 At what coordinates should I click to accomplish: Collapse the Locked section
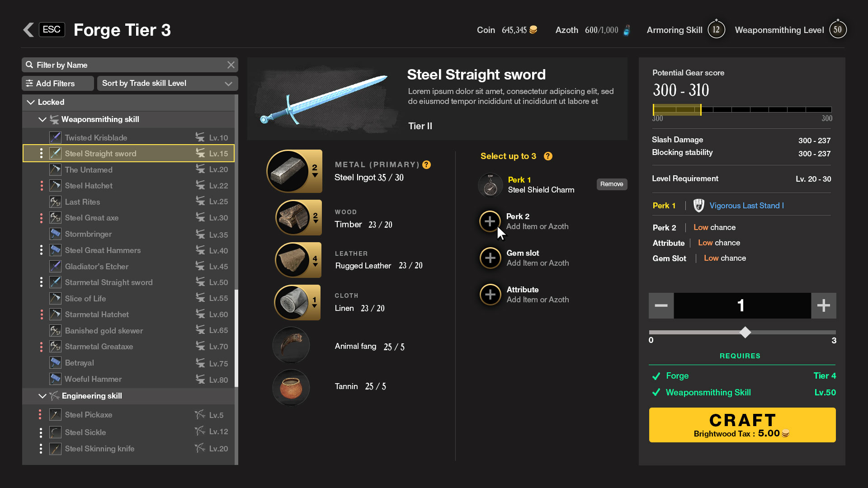(x=31, y=102)
